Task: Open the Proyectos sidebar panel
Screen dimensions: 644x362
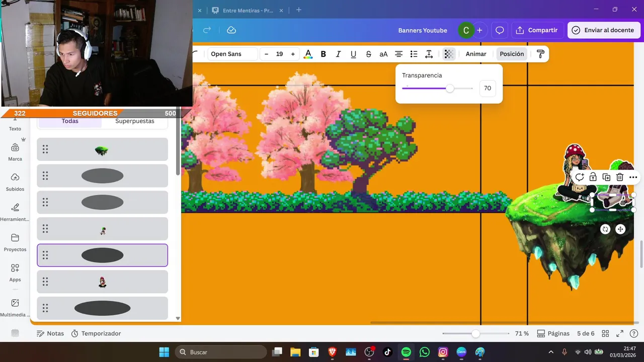Action: (x=15, y=242)
